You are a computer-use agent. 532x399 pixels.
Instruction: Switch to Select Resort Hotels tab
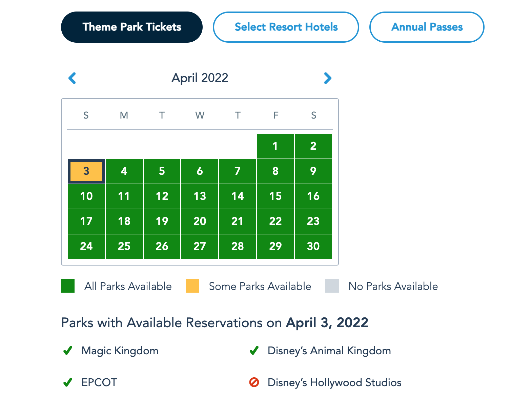coord(286,27)
